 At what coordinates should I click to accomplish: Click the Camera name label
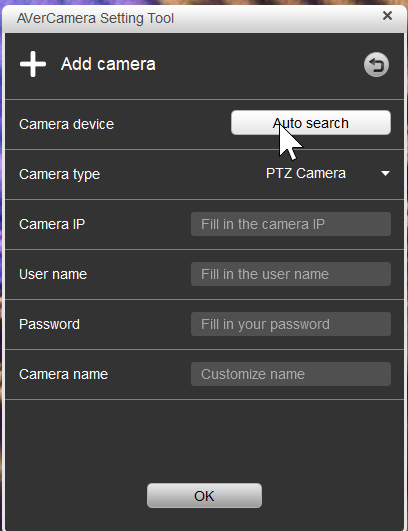point(64,374)
